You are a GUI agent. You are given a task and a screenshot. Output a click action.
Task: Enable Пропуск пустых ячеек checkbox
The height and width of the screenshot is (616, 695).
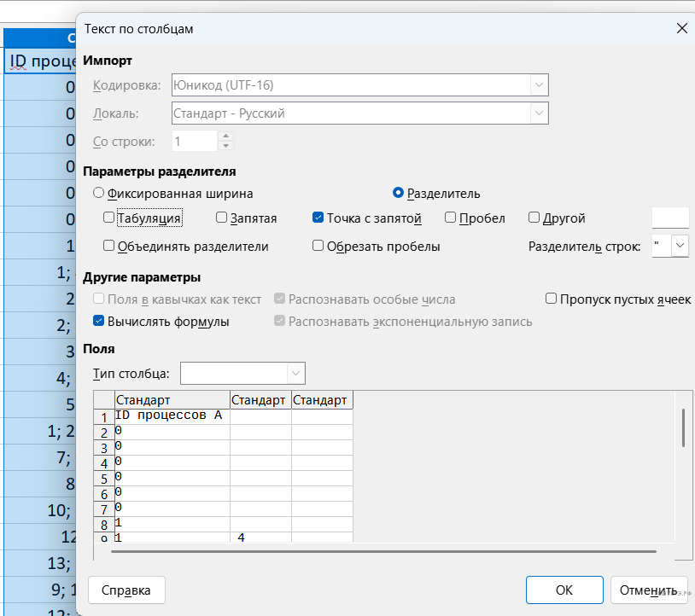[552, 299]
